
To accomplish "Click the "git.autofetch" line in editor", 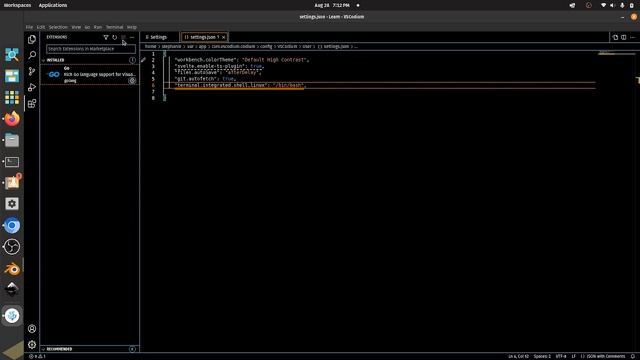I will pyautogui.click(x=205, y=78).
